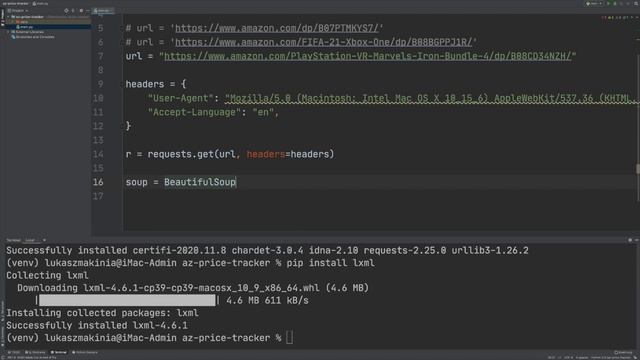
Task: Click az-price-tracker breadcrumb in navigation bar
Action: coord(15,4)
